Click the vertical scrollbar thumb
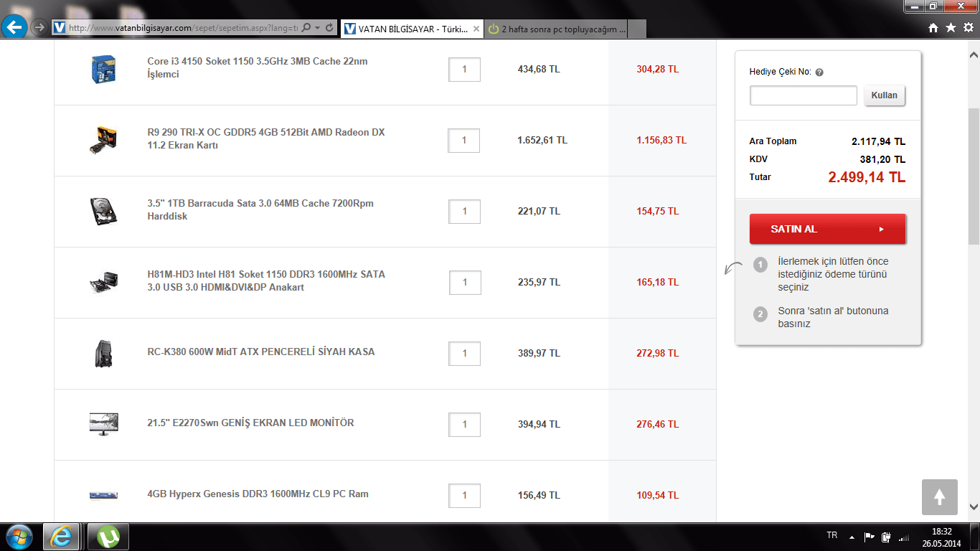 974,176
